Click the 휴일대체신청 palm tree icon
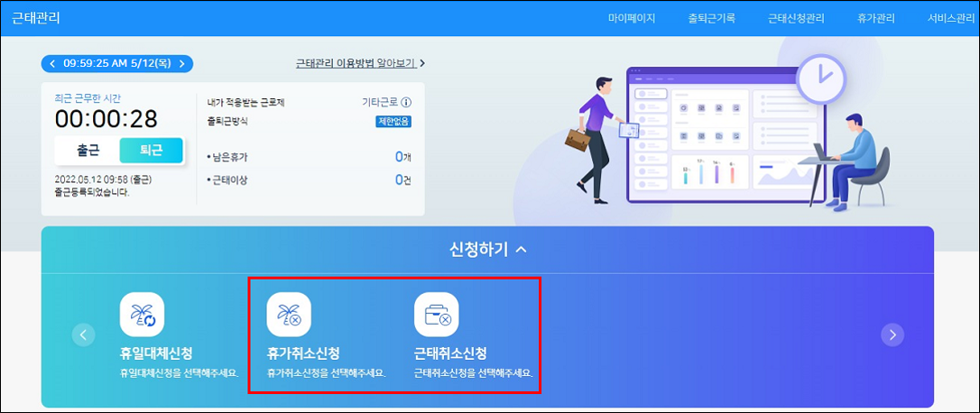980x413 pixels. [x=142, y=315]
